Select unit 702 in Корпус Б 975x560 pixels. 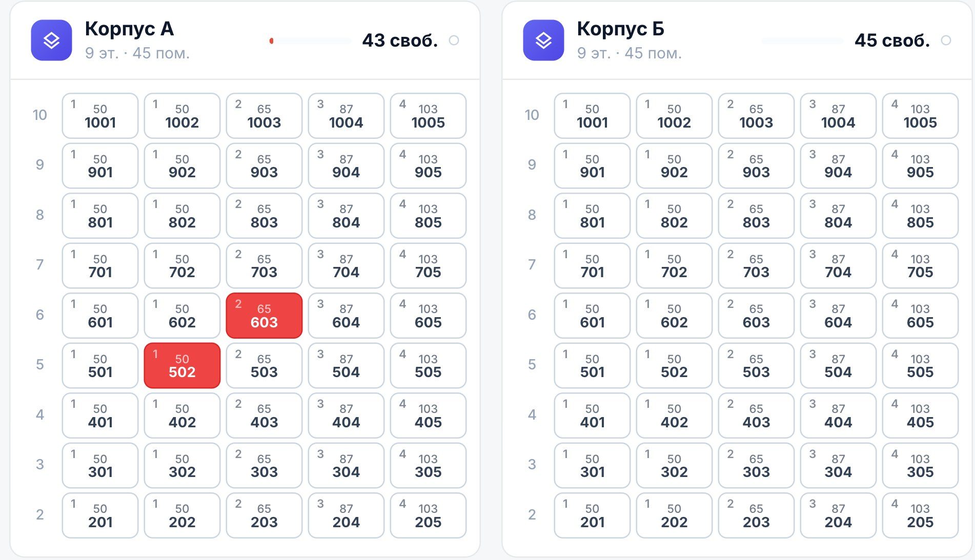coord(674,265)
